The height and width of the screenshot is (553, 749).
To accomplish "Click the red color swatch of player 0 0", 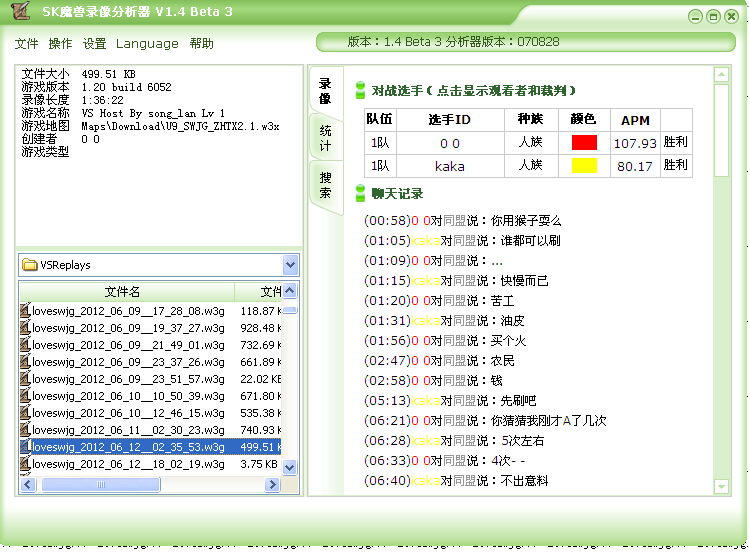I will [x=584, y=143].
